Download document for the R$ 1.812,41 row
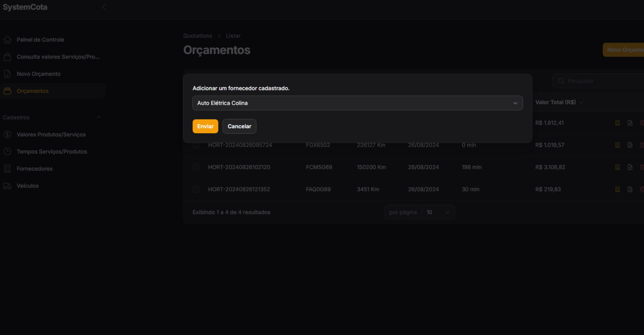This screenshot has height=335, width=644. (630, 123)
